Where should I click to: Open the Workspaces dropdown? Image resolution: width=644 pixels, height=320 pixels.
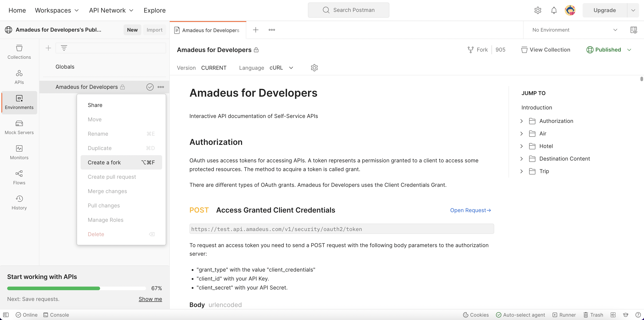[57, 10]
